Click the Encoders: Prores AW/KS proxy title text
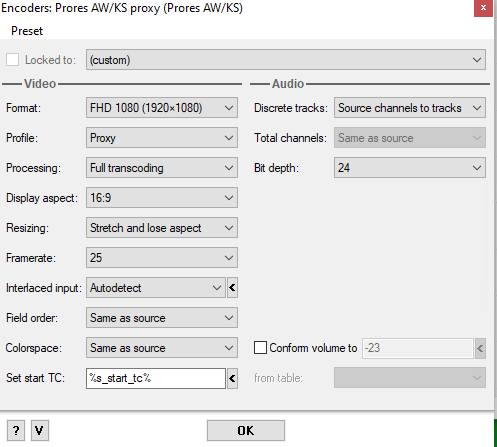 pyautogui.click(x=122, y=8)
